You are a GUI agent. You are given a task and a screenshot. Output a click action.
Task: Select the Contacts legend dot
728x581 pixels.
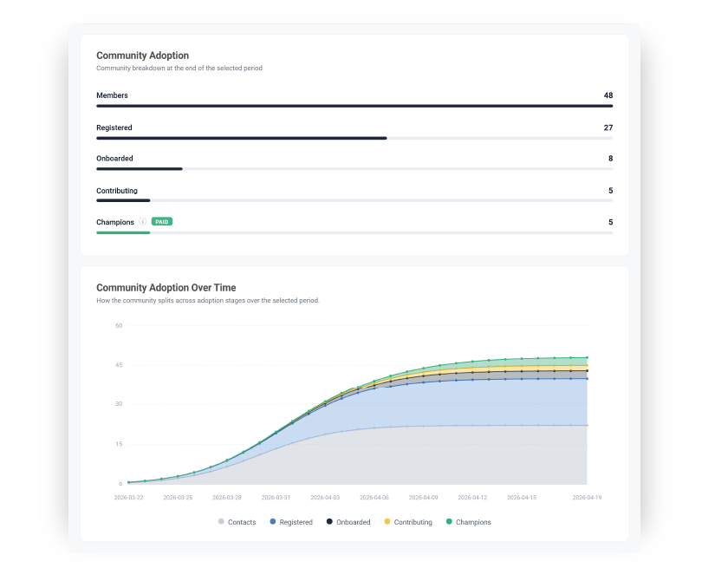221,522
